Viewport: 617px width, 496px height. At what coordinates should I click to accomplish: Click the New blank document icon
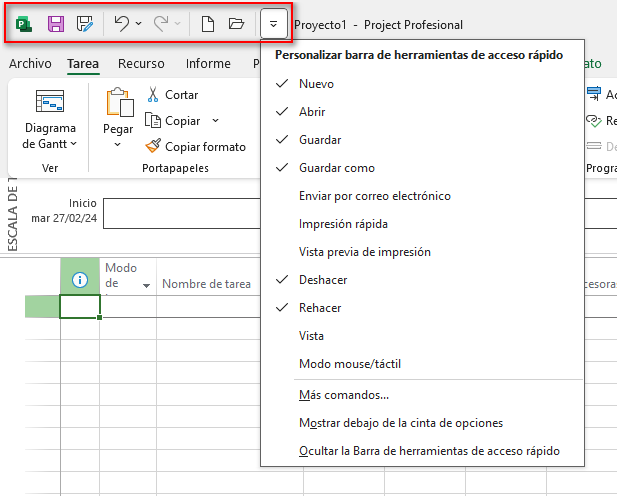(x=208, y=23)
